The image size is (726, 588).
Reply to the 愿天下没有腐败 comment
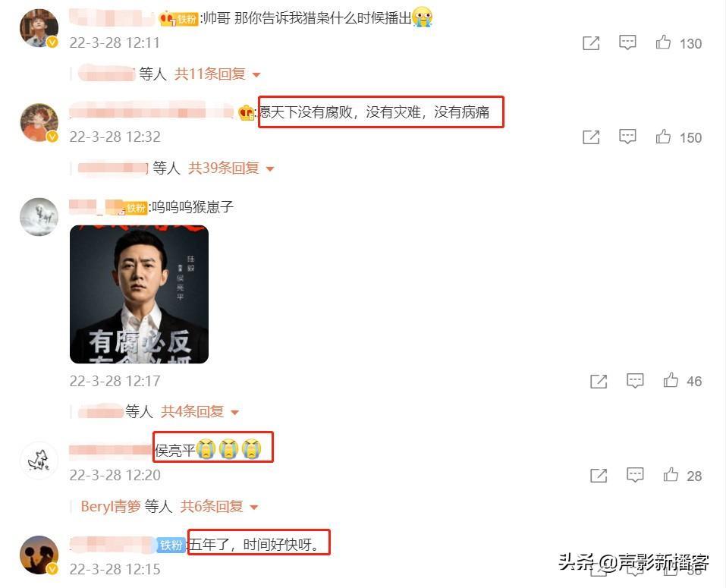pos(627,137)
